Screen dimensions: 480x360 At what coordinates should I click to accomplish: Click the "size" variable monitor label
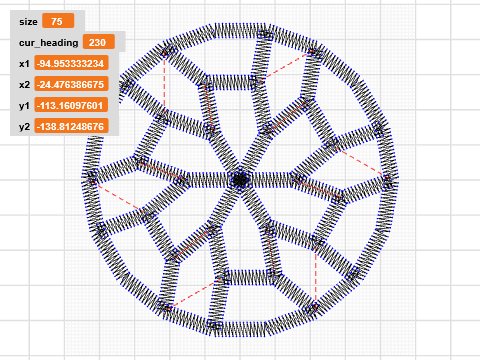click(x=28, y=22)
